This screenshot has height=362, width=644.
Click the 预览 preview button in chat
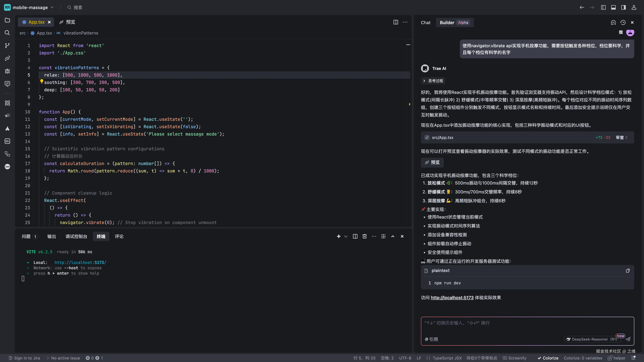(432, 162)
